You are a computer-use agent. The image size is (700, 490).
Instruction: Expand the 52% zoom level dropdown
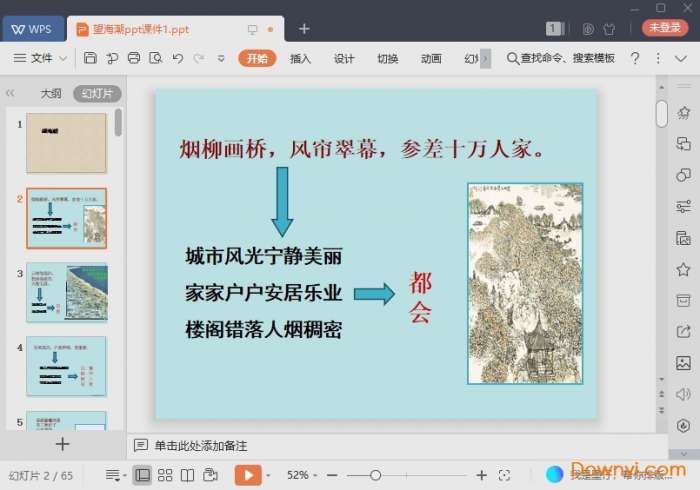pyautogui.click(x=302, y=475)
